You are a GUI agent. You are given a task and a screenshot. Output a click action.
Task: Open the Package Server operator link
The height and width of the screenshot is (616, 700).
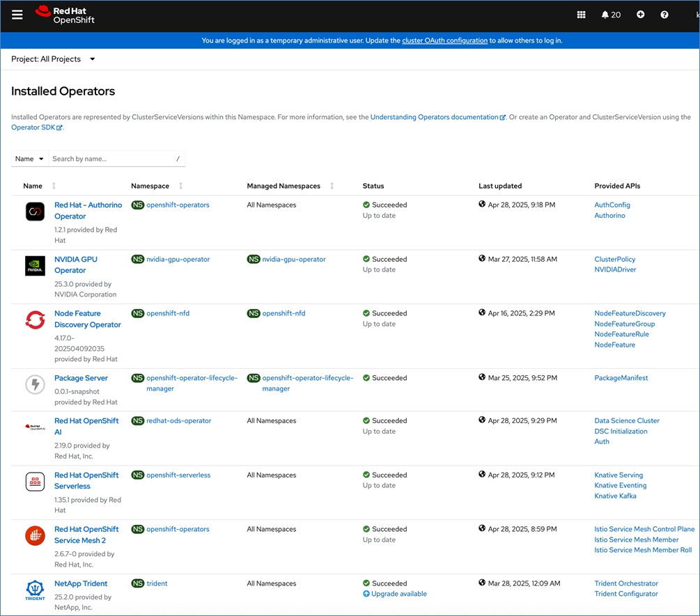pyautogui.click(x=81, y=378)
